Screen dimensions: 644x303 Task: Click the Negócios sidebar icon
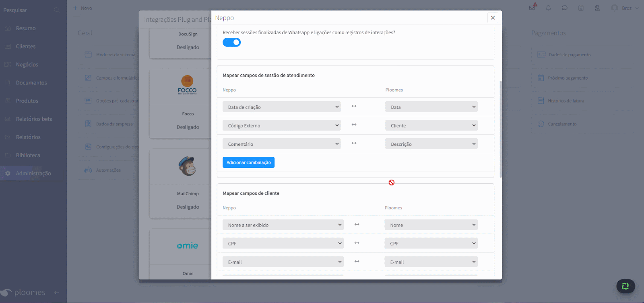click(x=8, y=64)
